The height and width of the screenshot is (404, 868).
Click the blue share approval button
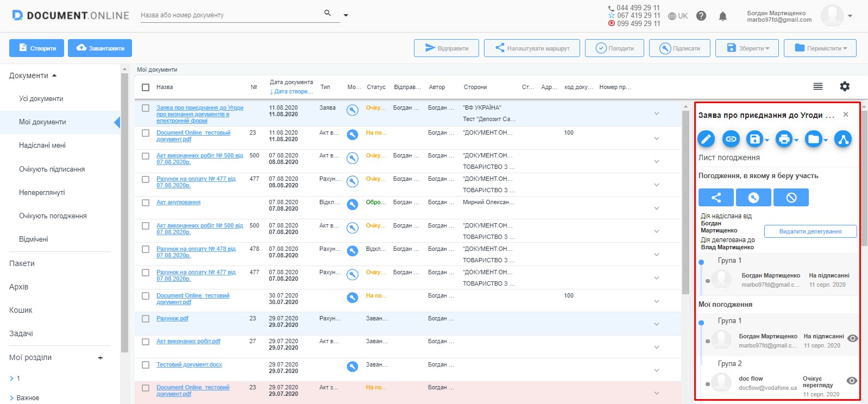point(716,198)
